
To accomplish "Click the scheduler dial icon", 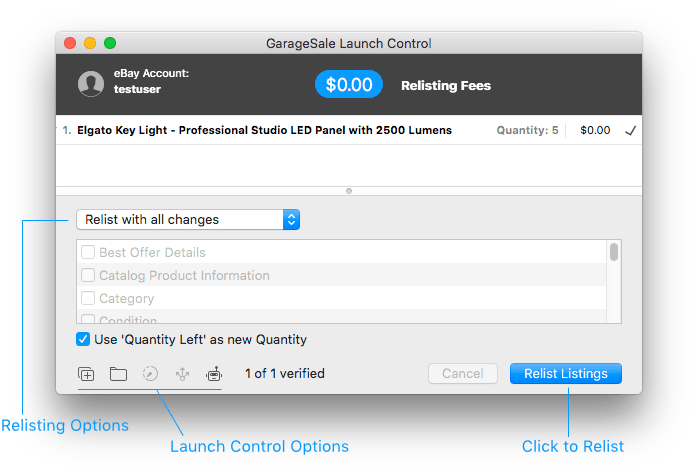I will pyautogui.click(x=150, y=374).
